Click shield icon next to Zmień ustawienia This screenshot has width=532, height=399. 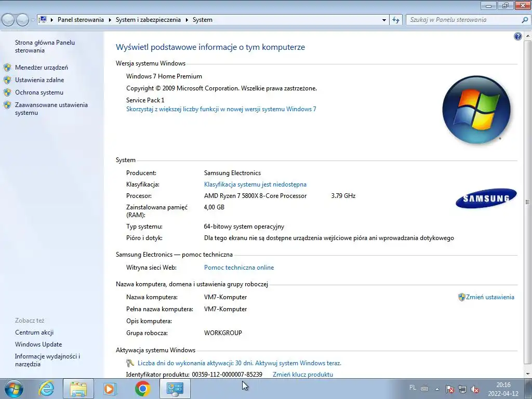click(x=461, y=297)
